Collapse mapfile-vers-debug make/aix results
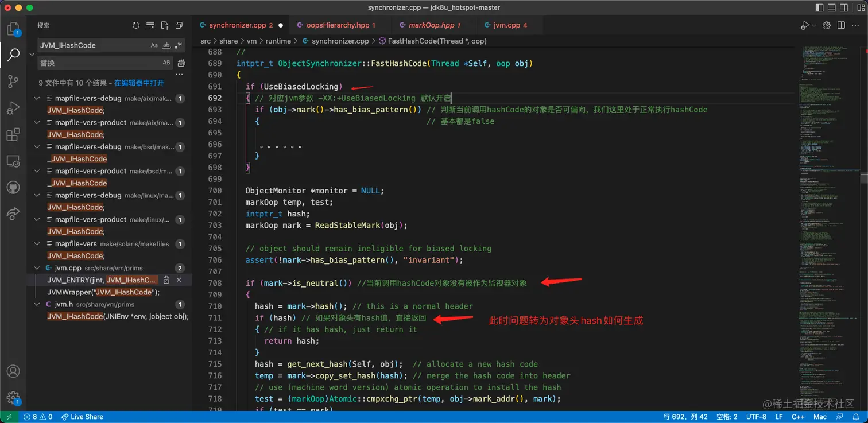This screenshot has width=868, height=423. [37, 98]
